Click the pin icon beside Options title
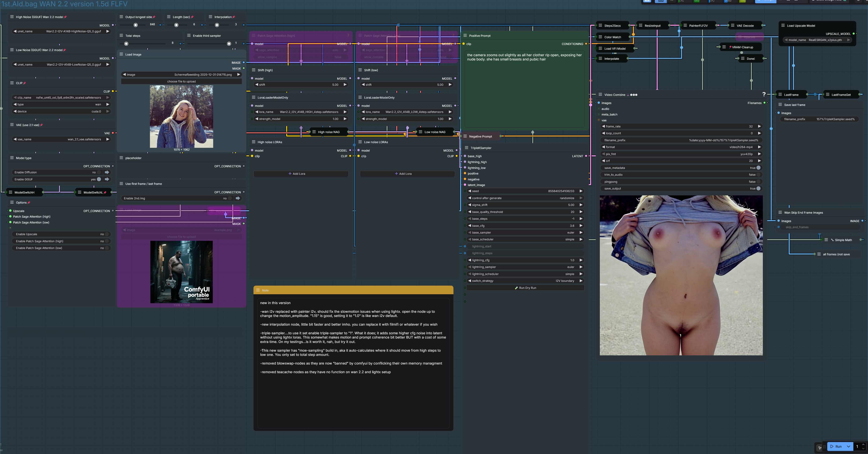Screen dimensions: 868x454 [x=29, y=203]
